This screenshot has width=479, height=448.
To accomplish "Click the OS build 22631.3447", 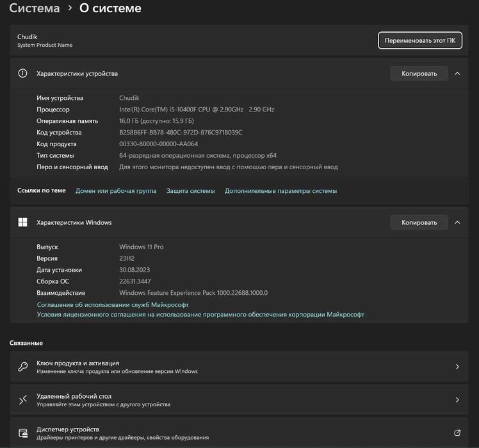I will click(135, 281).
